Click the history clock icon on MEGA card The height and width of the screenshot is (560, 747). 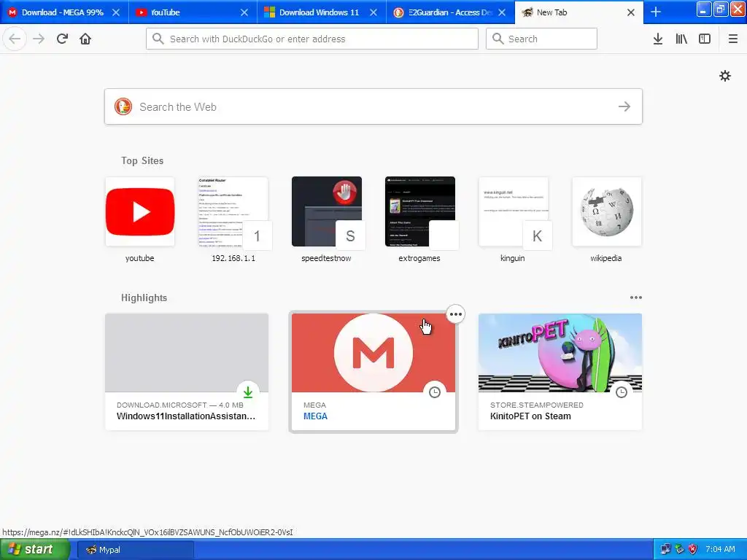(435, 392)
